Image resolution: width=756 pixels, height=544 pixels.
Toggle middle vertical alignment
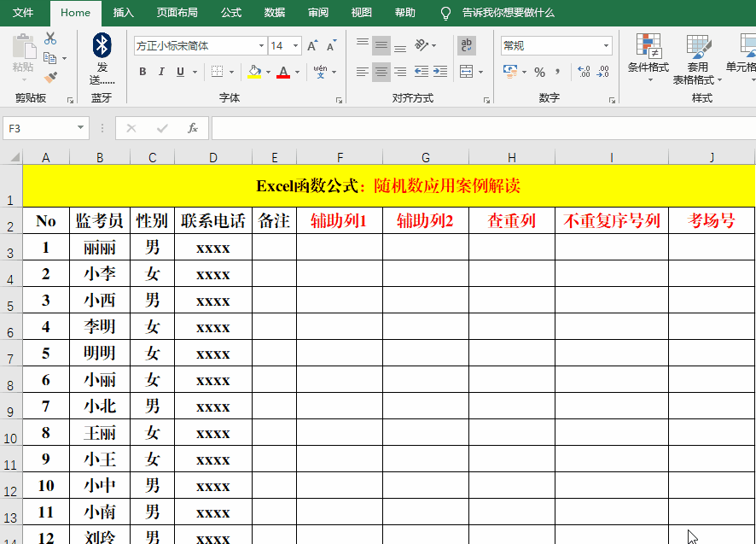[x=381, y=45]
